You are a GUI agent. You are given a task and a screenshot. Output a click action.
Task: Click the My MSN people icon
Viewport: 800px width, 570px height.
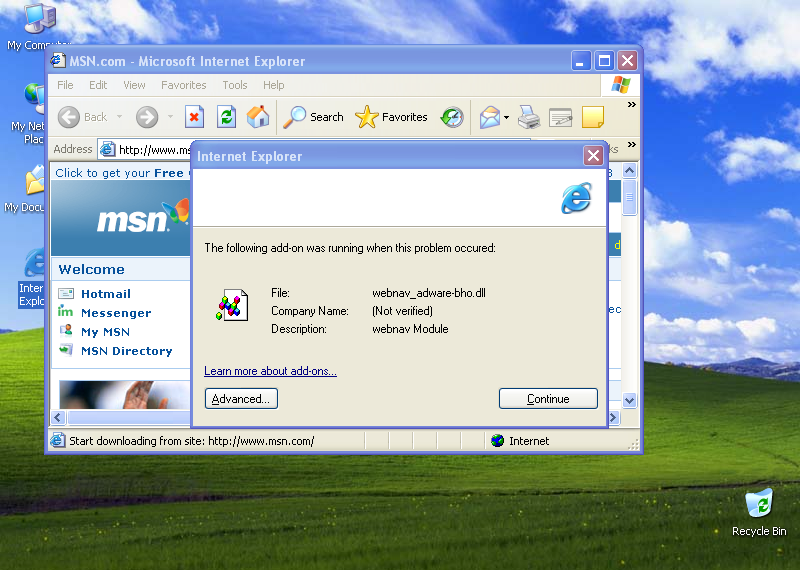coord(66,331)
